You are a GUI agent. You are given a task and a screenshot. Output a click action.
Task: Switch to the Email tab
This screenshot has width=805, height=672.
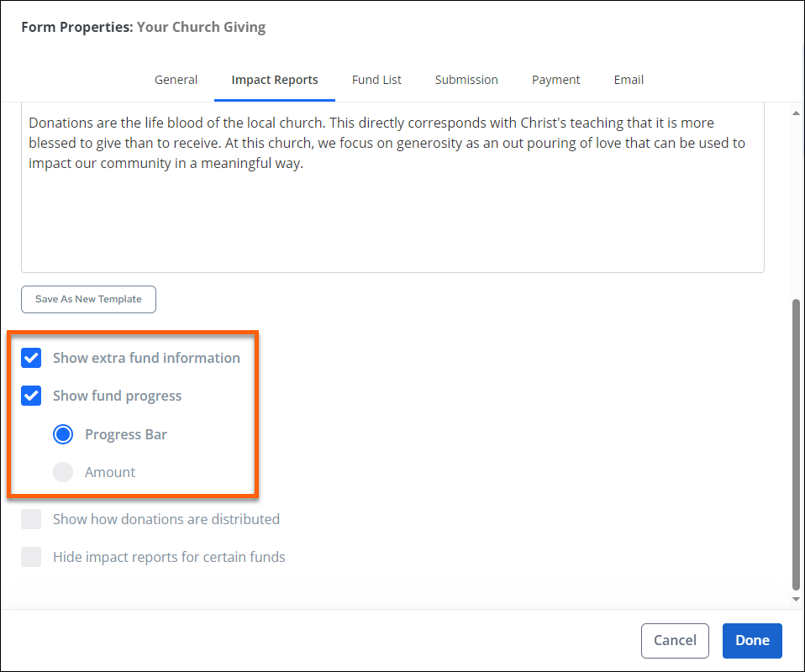629,80
